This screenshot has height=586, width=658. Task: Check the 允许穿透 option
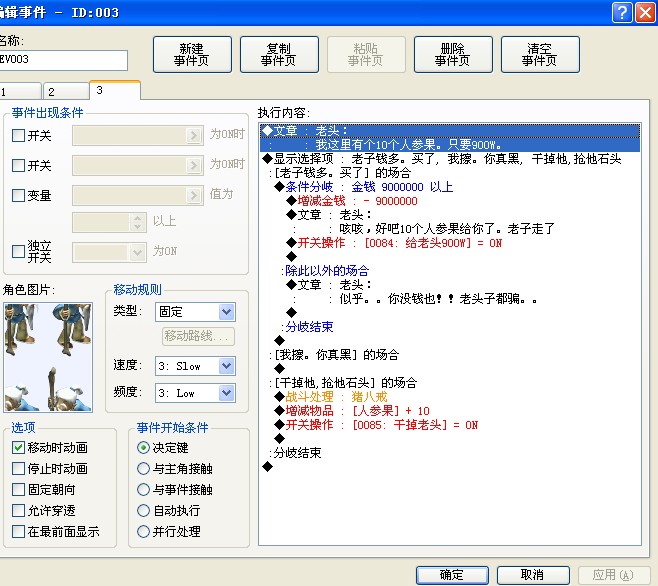[x=18, y=510]
